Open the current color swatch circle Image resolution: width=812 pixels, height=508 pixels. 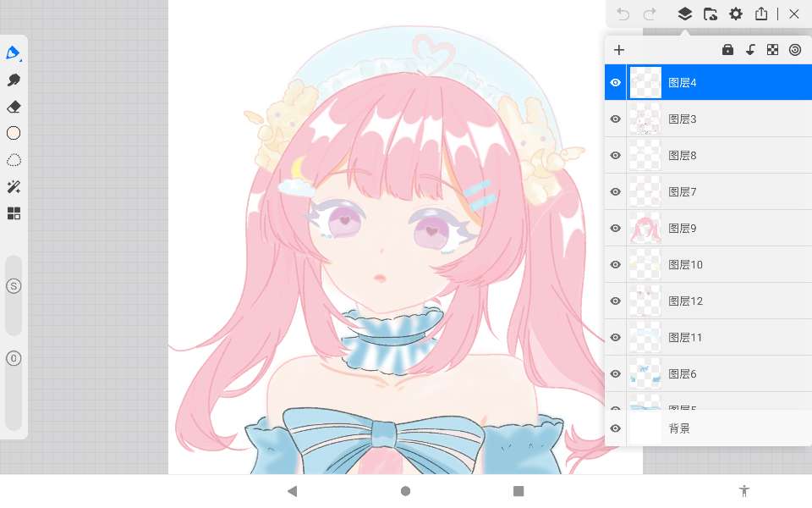[x=14, y=133]
